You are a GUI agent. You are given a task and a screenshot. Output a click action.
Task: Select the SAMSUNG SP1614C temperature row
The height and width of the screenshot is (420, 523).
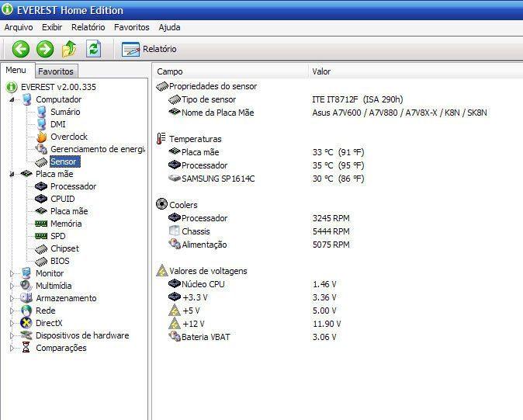click(x=217, y=179)
